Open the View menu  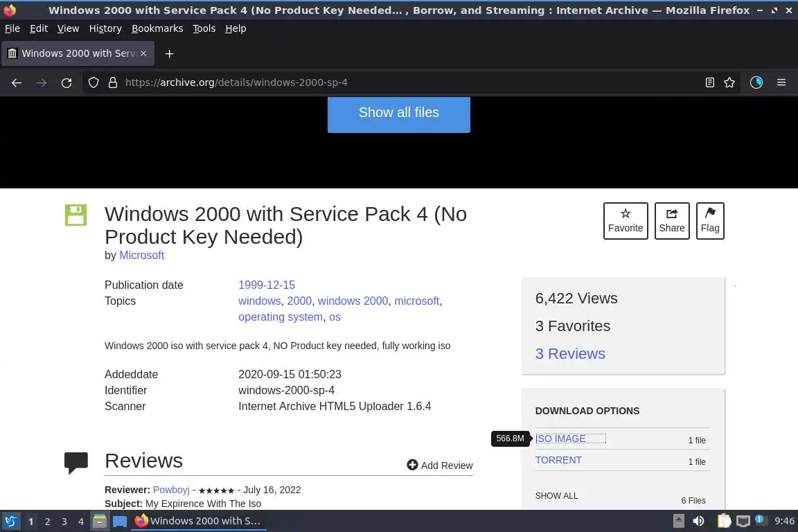68,28
